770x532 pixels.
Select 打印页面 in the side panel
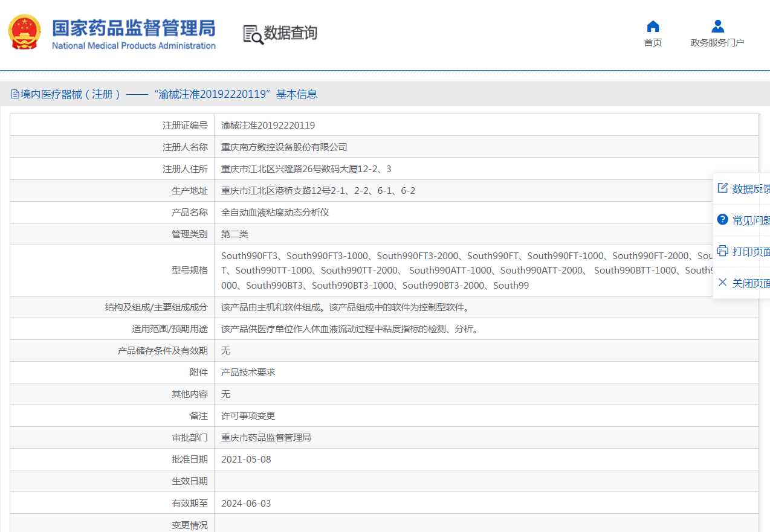(751, 252)
